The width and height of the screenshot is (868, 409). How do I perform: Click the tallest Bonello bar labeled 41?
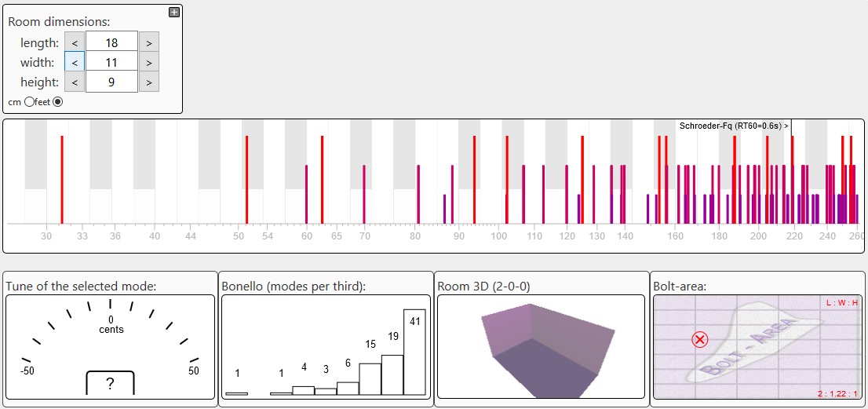pyautogui.click(x=414, y=352)
